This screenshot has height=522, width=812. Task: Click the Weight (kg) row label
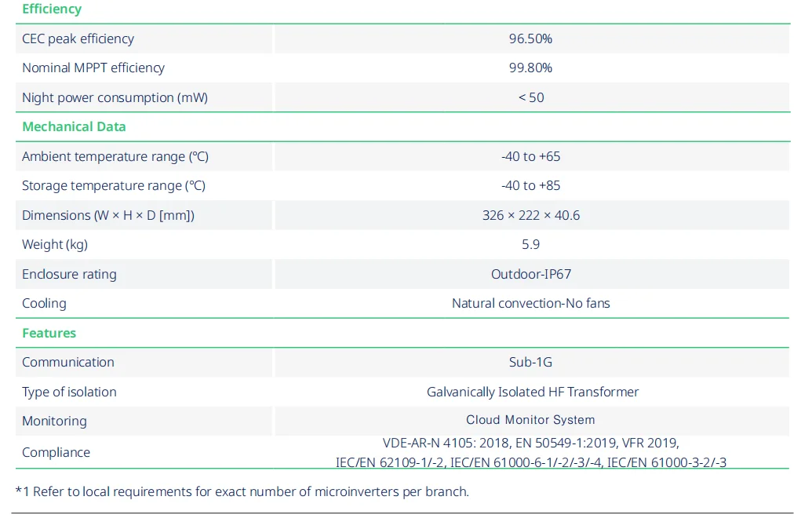point(55,244)
